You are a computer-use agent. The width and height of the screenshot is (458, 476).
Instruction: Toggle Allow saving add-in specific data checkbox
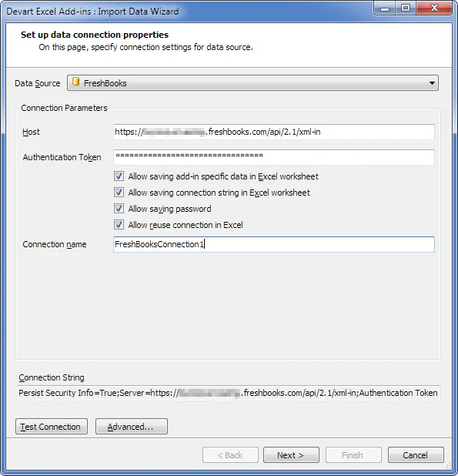119,176
